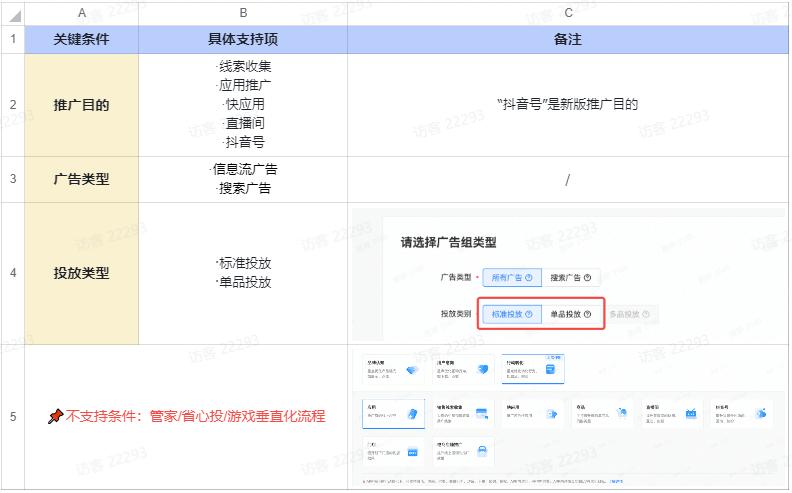The image size is (792, 493).
Task: Select row 3 header
Action: [13, 179]
